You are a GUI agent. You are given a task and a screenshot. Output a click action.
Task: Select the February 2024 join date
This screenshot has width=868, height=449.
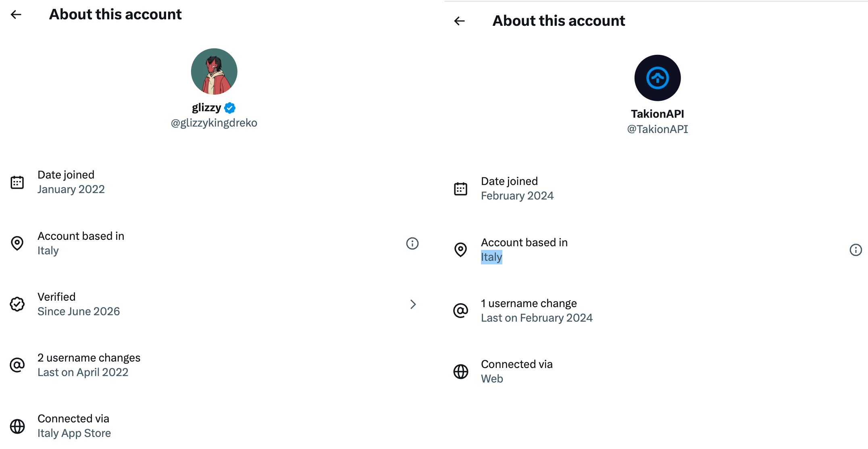[517, 196]
